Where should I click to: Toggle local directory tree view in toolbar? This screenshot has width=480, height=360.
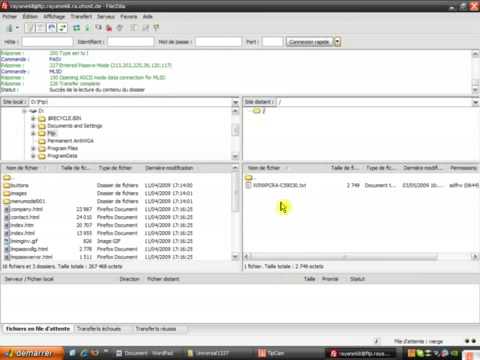[41, 28]
